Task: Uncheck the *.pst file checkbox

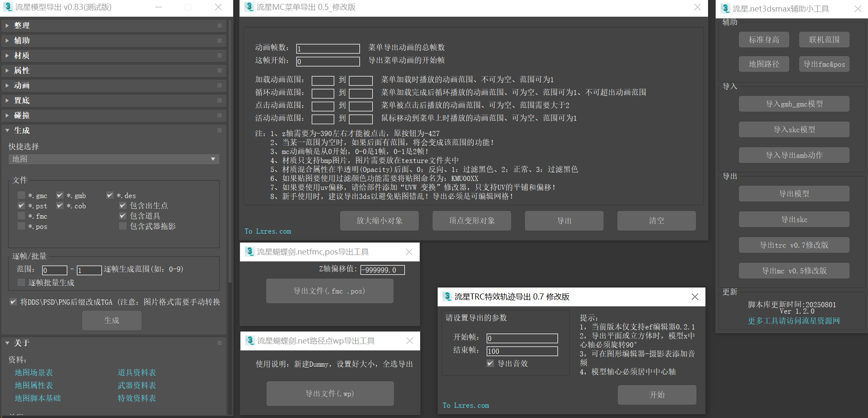Action: [21, 206]
